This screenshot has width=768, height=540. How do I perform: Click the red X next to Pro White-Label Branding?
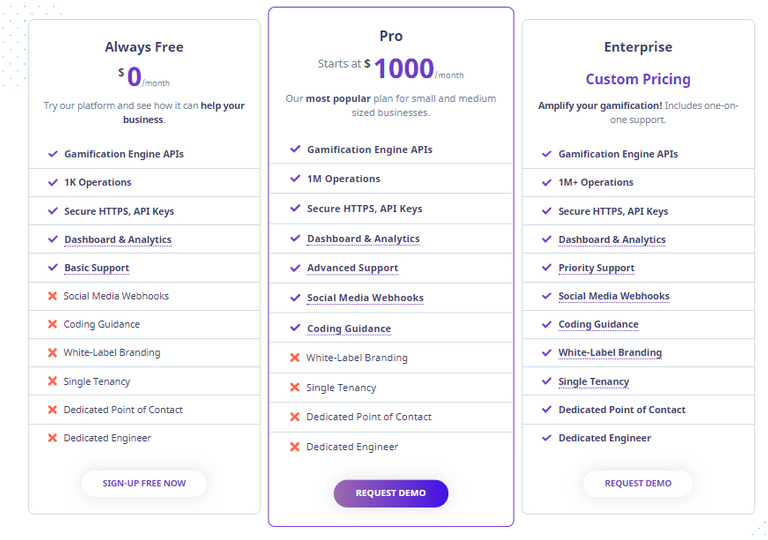pos(294,358)
